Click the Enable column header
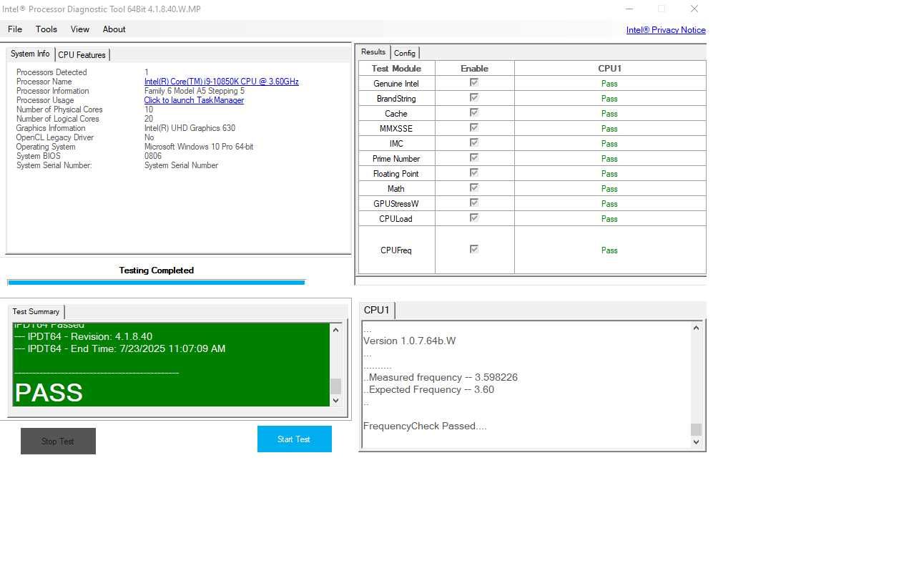 click(x=475, y=69)
